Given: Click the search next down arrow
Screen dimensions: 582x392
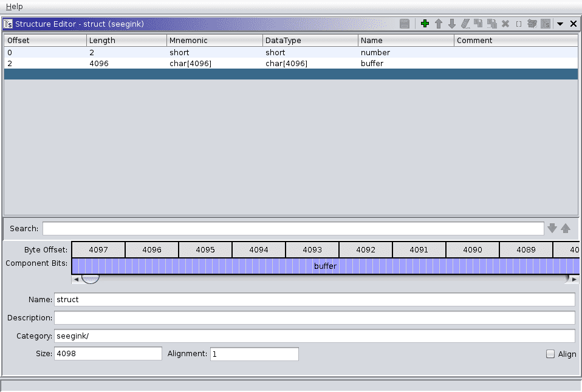Looking at the screenshot, I should (552, 228).
